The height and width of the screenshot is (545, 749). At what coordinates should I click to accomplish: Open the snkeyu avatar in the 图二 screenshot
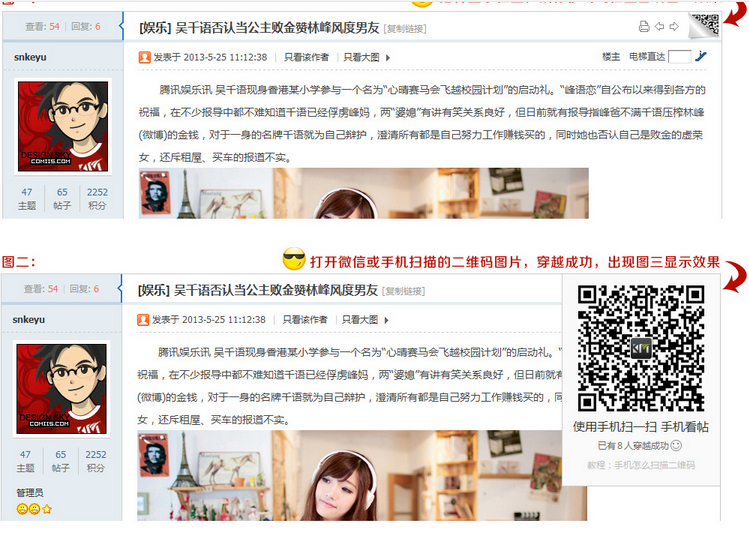click(61, 388)
